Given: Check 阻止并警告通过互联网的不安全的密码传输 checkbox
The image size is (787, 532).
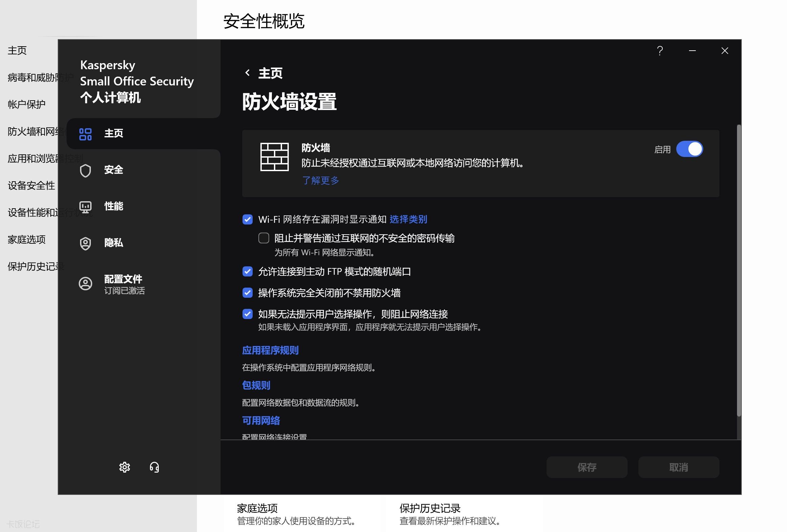Looking at the screenshot, I should click(x=264, y=238).
